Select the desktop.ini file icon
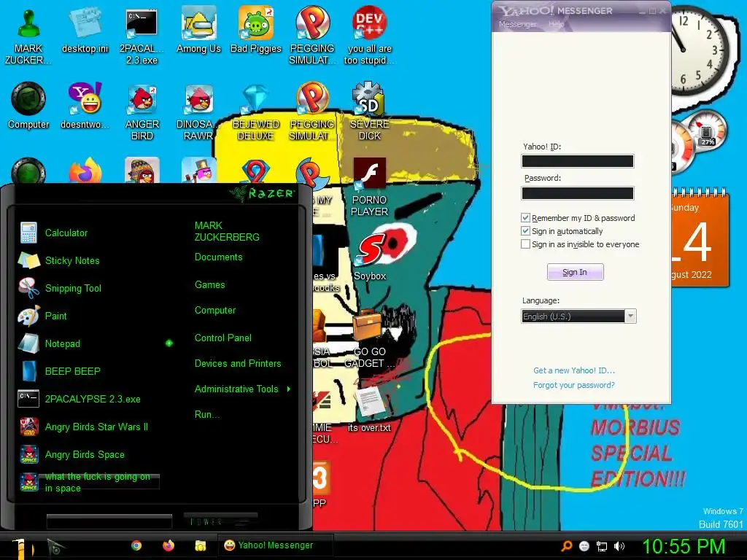Viewport: 747px width, 560px height. (x=85, y=31)
